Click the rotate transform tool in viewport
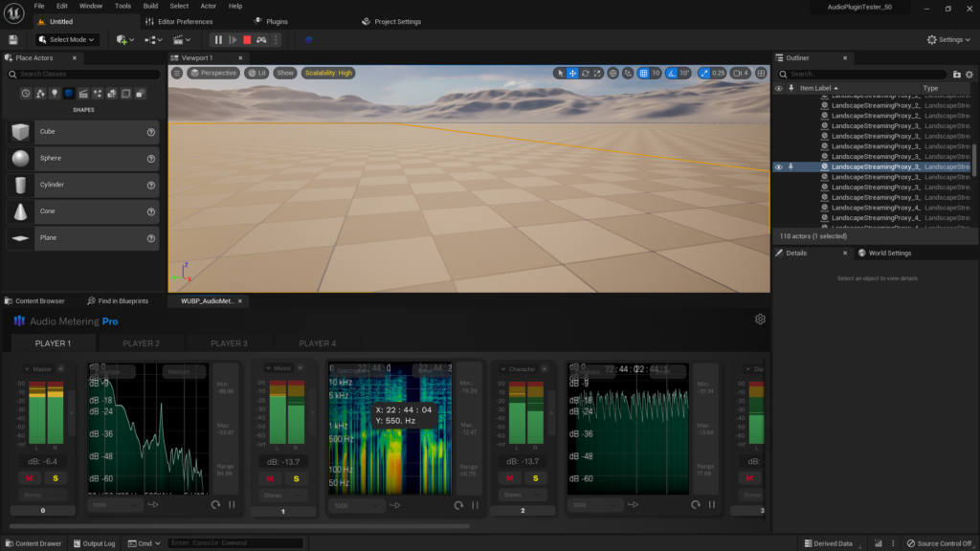This screenshot has width=980, height=551. 586,73
